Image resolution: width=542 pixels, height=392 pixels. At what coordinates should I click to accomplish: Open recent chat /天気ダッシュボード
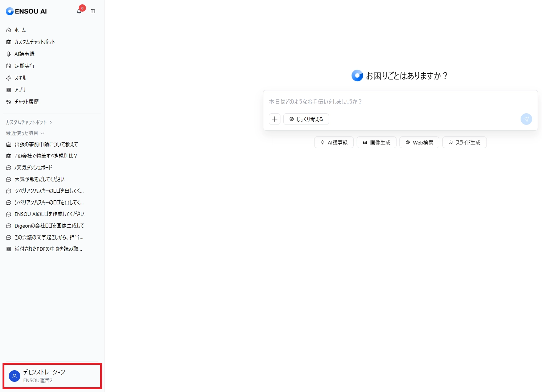pyautogui.click(x=52, y=168)
